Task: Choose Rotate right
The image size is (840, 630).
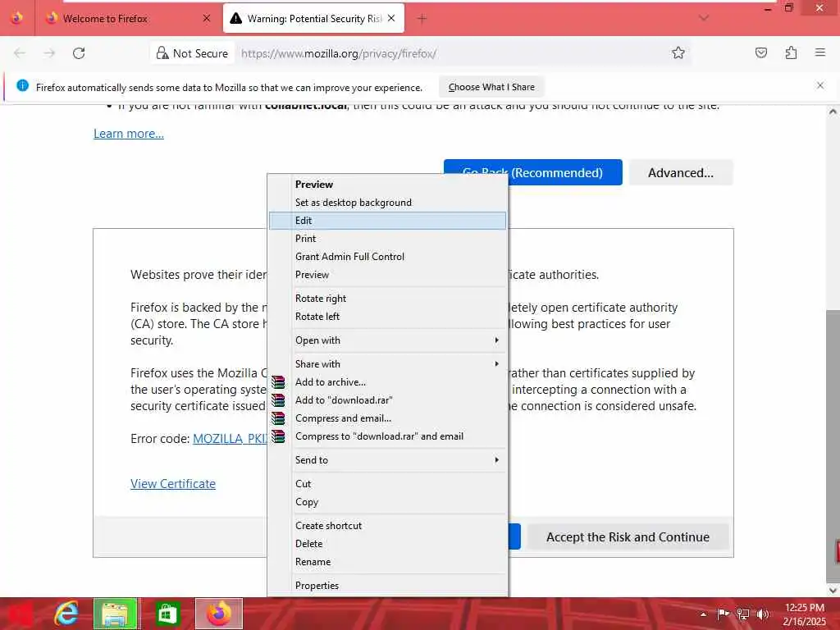Action: point(387,299)
